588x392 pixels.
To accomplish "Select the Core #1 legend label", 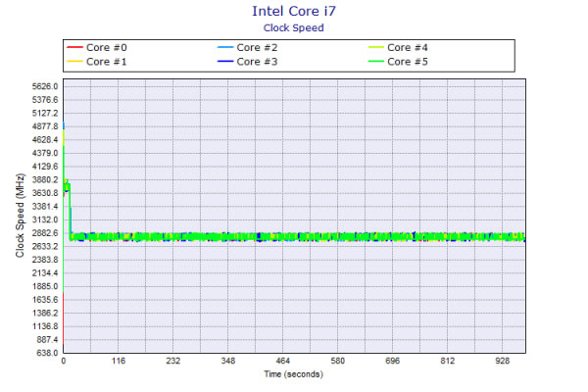I will click(107, 62).
